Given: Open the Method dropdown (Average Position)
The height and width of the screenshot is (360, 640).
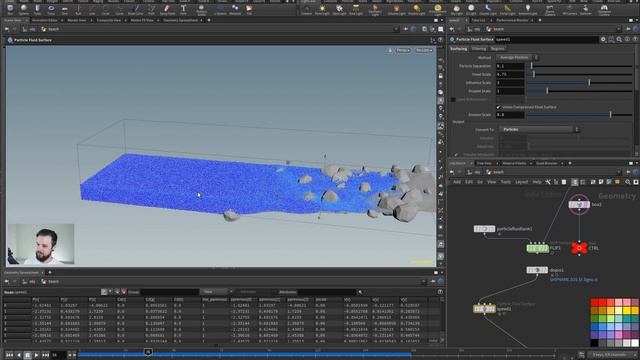Looking at the screenshot, I should [517, 58].
